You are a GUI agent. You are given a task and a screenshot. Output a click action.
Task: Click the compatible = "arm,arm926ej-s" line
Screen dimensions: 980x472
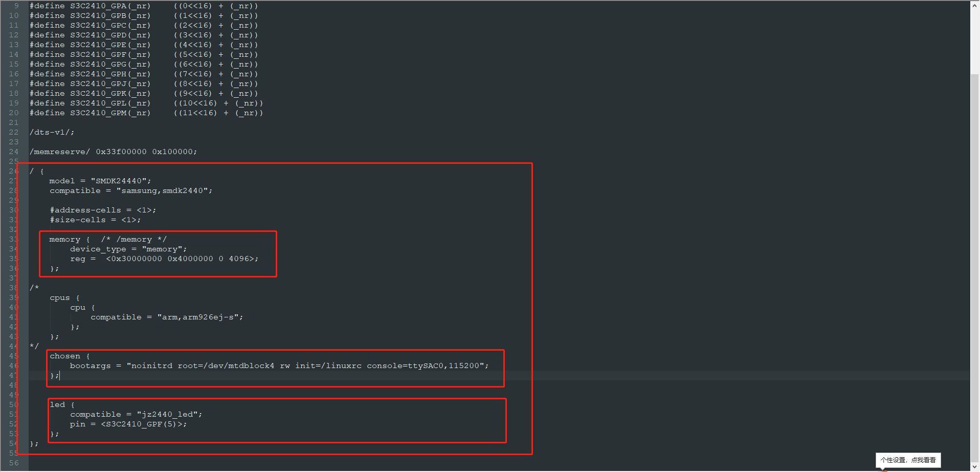point(167,317)
